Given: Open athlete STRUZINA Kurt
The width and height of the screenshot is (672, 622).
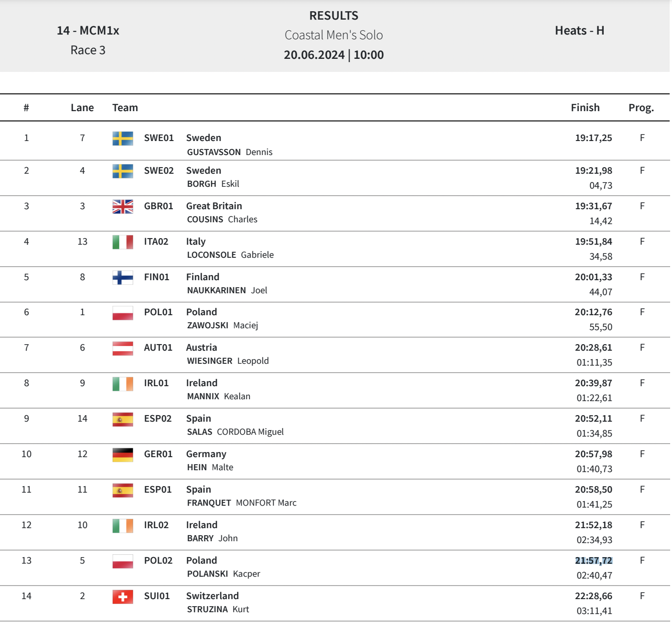Looking at the screenshot, I should [218, 609].
